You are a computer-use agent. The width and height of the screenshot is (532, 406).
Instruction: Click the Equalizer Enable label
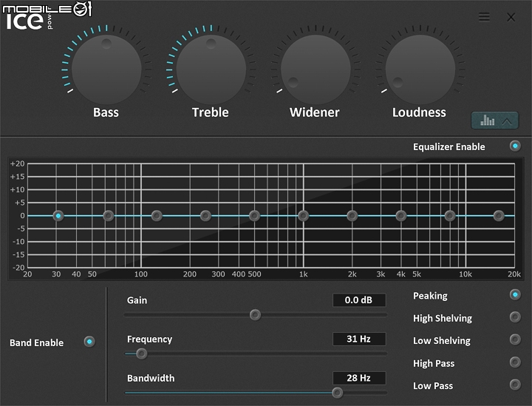click(x=449, y=146)
